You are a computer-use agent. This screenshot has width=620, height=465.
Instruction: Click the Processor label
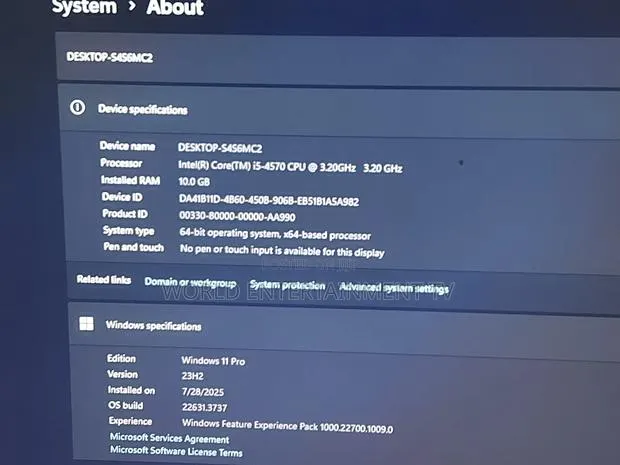(x=121, y=163)
